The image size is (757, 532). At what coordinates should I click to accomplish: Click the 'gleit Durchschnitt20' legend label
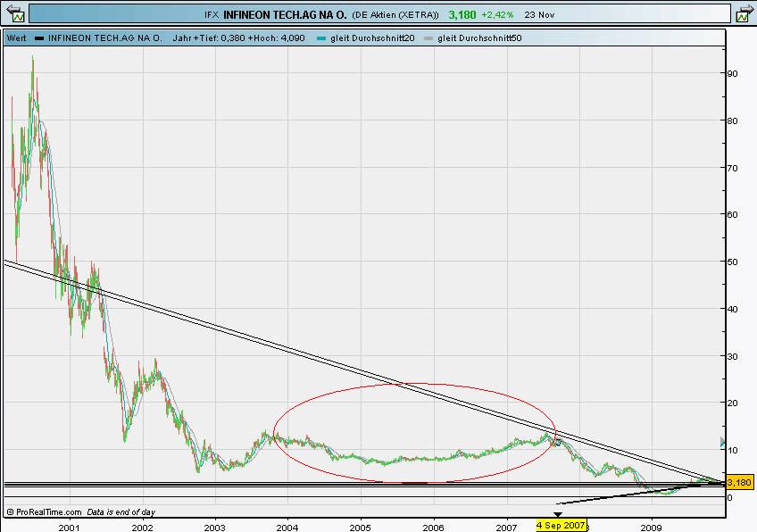pyautogui.click(x=372, y=38)
